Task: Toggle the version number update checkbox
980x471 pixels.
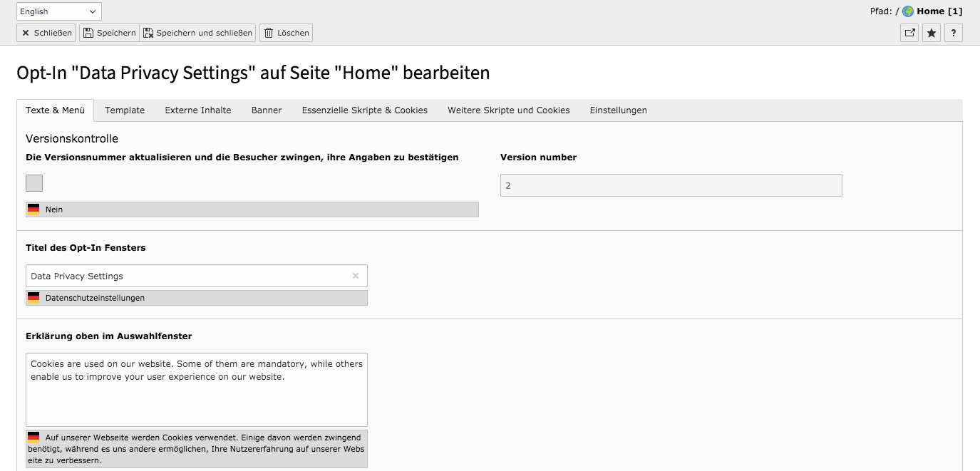Action: pyautogui.click(x=34, y=183)
